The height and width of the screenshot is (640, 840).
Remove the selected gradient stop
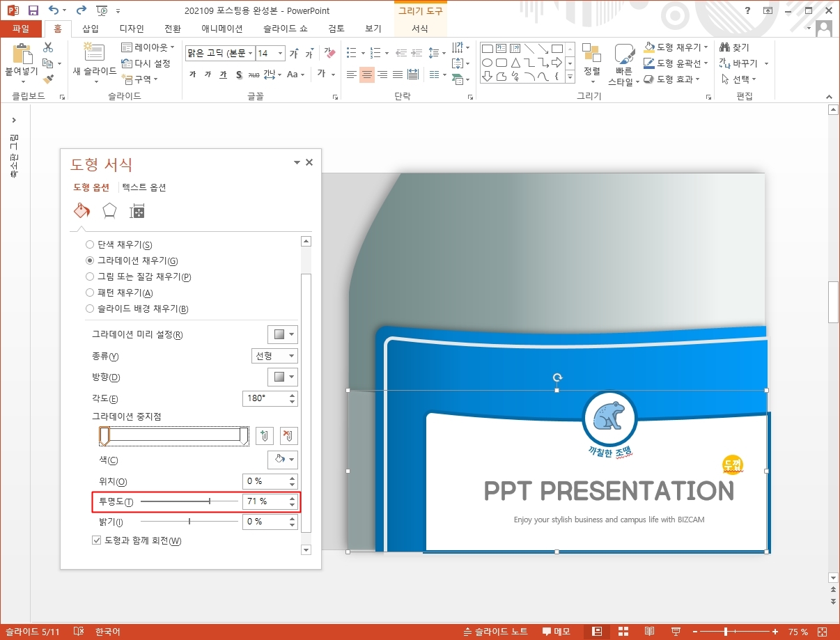288,436
